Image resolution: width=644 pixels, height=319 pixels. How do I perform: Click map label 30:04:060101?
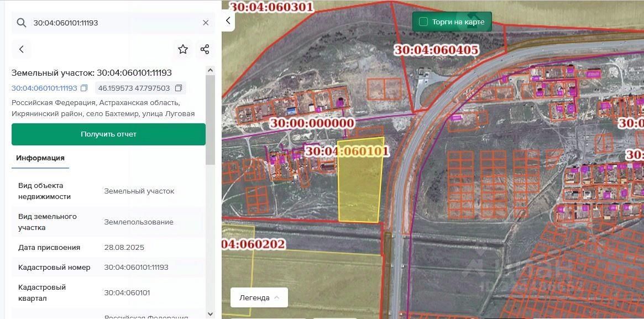point(347,151)
